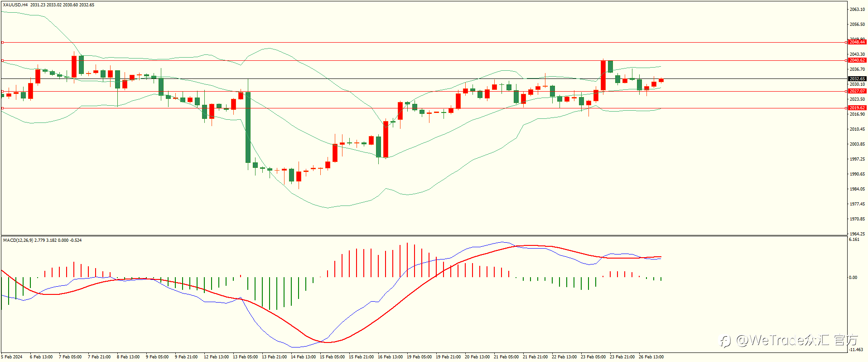Click the XAUUSD,H4 chart title text
868x362 pixels.
coord(15,5)
